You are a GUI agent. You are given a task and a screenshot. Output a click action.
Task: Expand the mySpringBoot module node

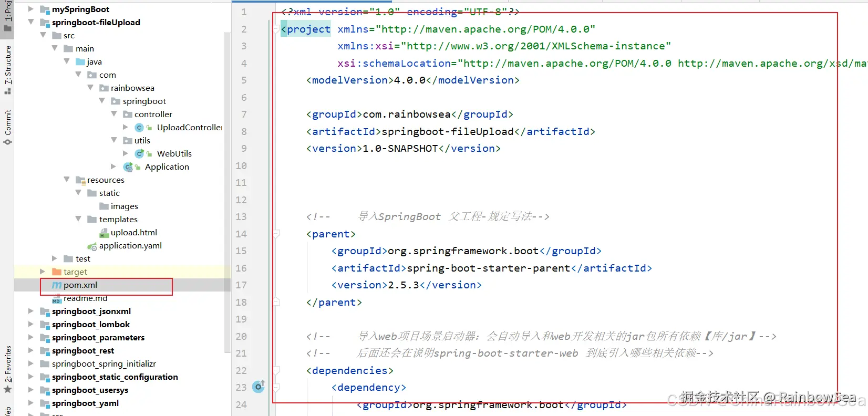click(31, 9)
